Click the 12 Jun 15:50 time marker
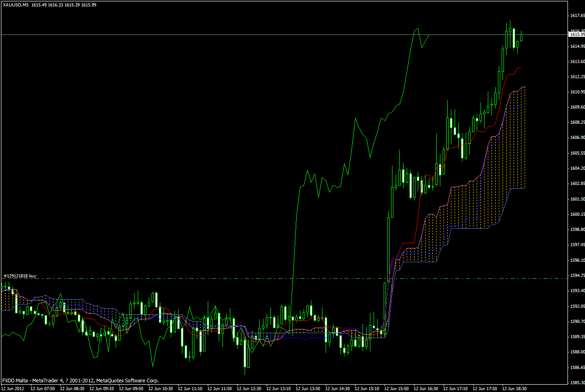This screenshot has width=585, height=392. (x=396, y=388)
